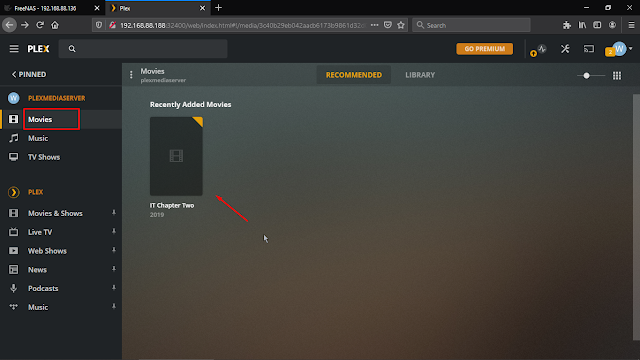Click the monitor icon beside TV Shows
The width and height of the screenshot is (640, 360).
point(13,157)
